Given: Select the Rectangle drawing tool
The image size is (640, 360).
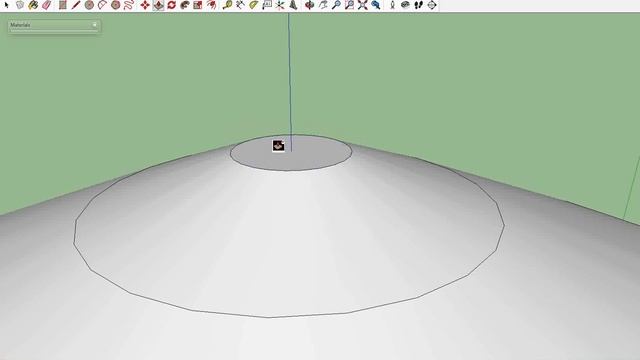Looking at the screenshot, I should (62, 5).
